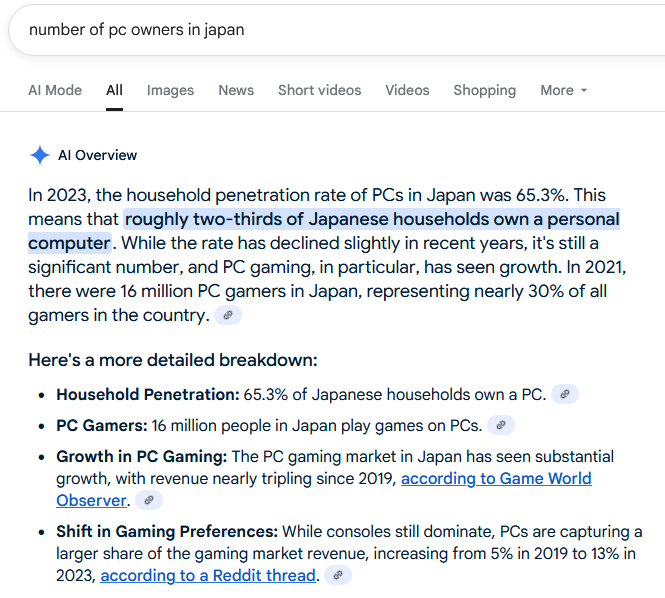Open the Videos tab
The width and height of the screenshot is (665, 598).
407,90
